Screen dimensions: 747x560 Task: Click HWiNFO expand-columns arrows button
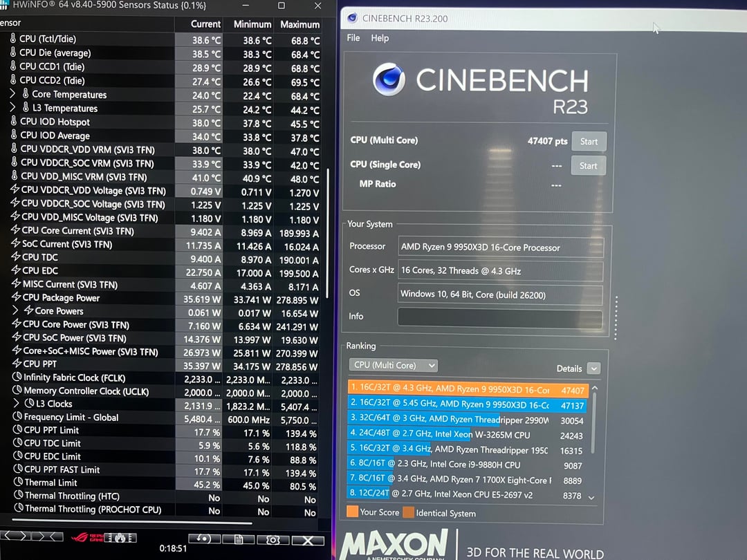pos(15,536)
